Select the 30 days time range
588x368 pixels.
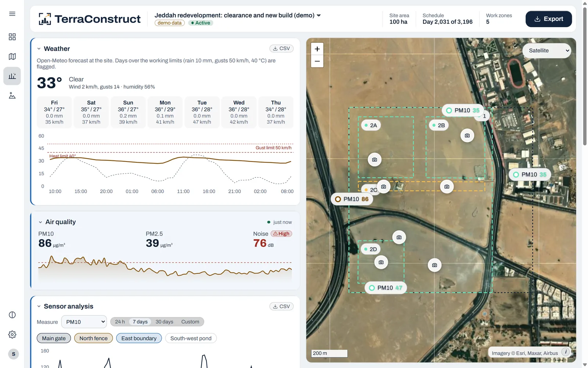[164, 322]
